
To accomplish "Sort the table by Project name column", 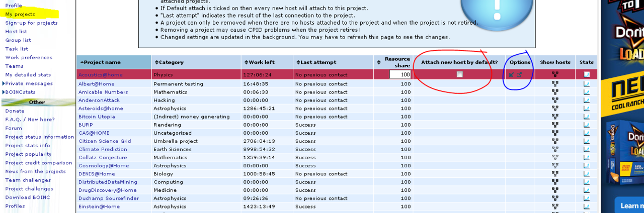I will pos(102,62).
